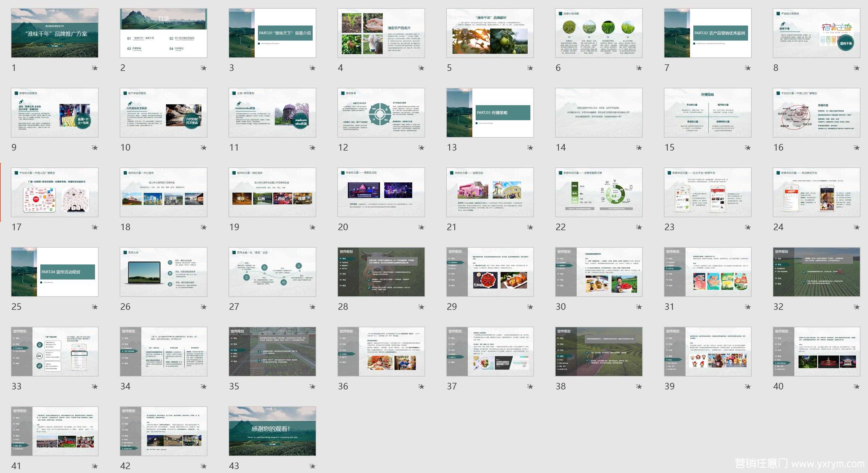Select slide 33 thumbnail with phone mockup
The image size is (868, 473).
55,351
